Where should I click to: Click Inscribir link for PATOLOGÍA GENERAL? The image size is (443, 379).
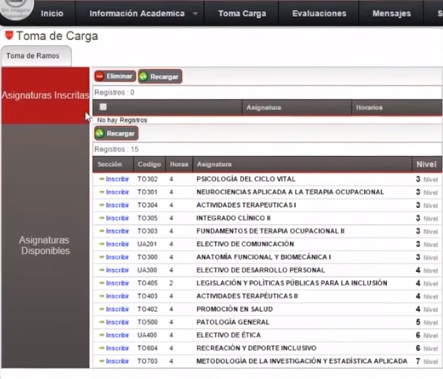pos(117,322)
